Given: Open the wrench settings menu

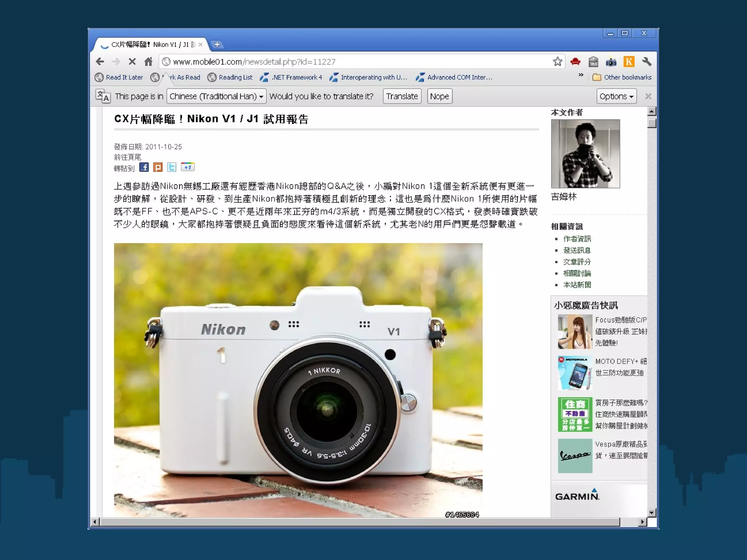Looking at the screenshot, I should 647,62.
